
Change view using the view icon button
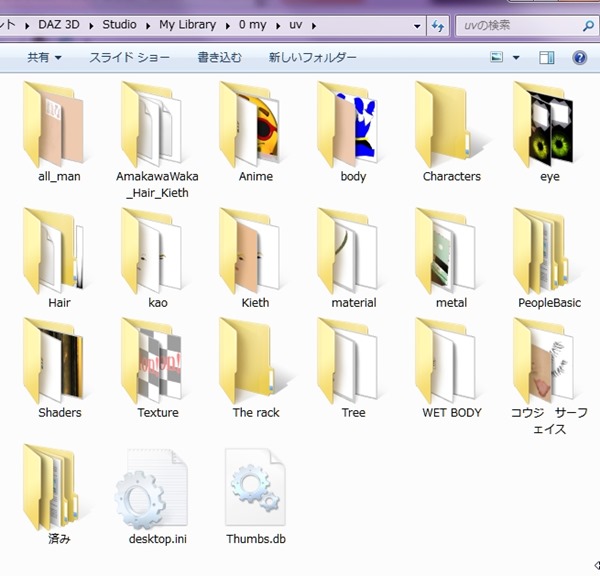tap(496, 58)
